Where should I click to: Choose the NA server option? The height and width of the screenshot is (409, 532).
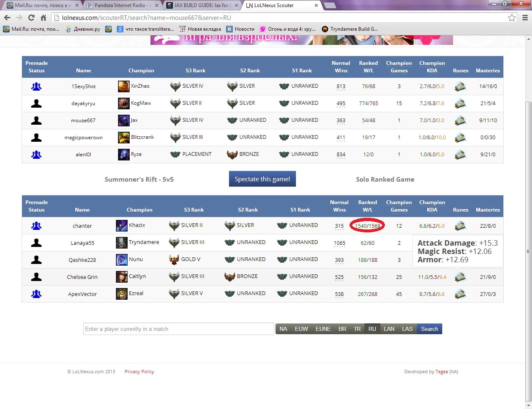click(283, 329)
